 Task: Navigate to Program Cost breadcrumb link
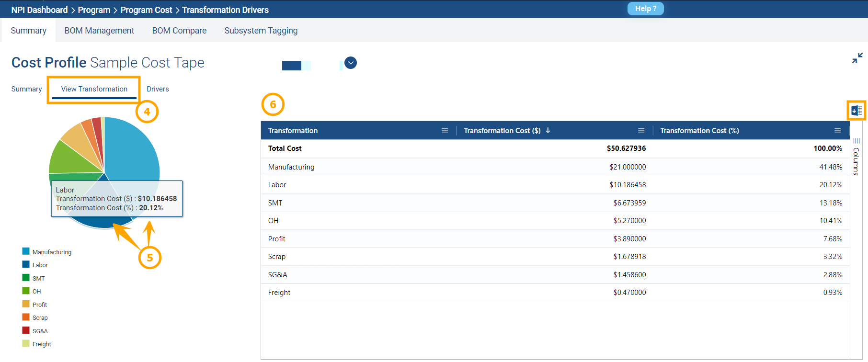146,10
